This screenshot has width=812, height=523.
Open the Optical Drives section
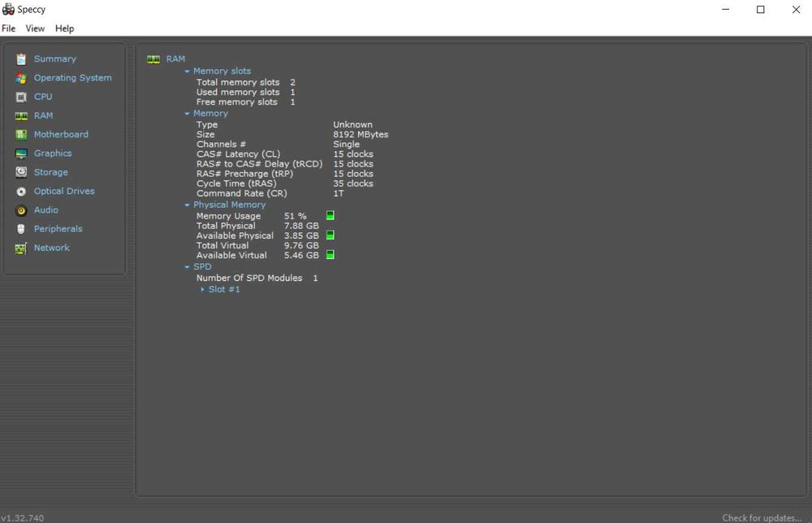click(64, 191)
